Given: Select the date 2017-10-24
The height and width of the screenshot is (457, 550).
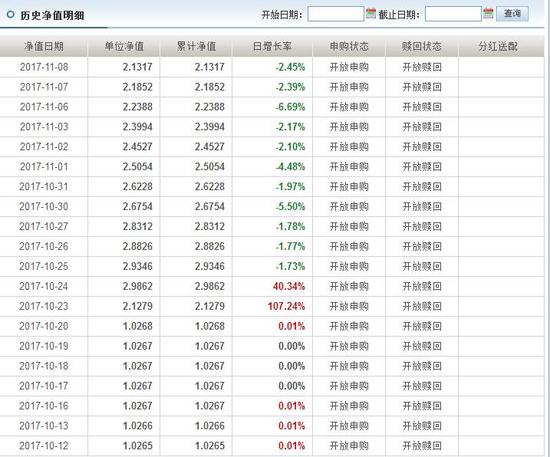Looking at the screenshot, I should point(44,286).
